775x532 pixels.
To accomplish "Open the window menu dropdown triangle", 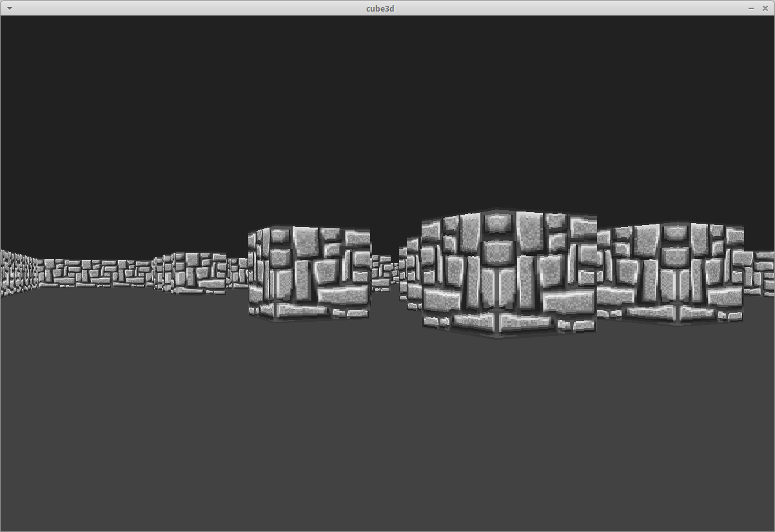I will pyautogui.click(x=9, y=8).
